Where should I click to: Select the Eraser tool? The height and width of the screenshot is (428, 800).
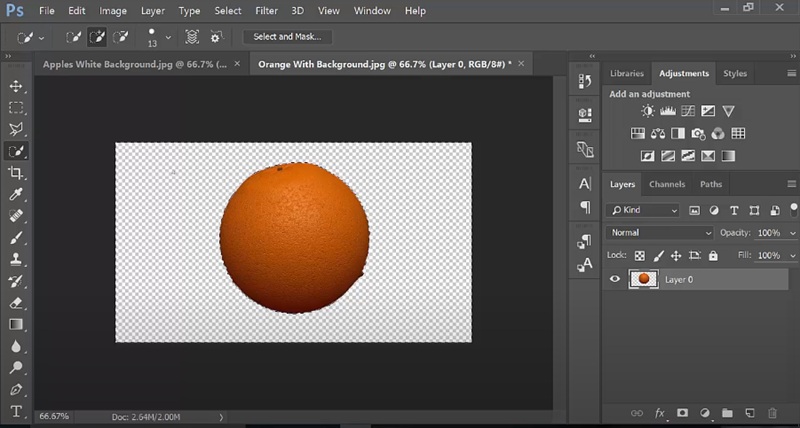point(16,303)
